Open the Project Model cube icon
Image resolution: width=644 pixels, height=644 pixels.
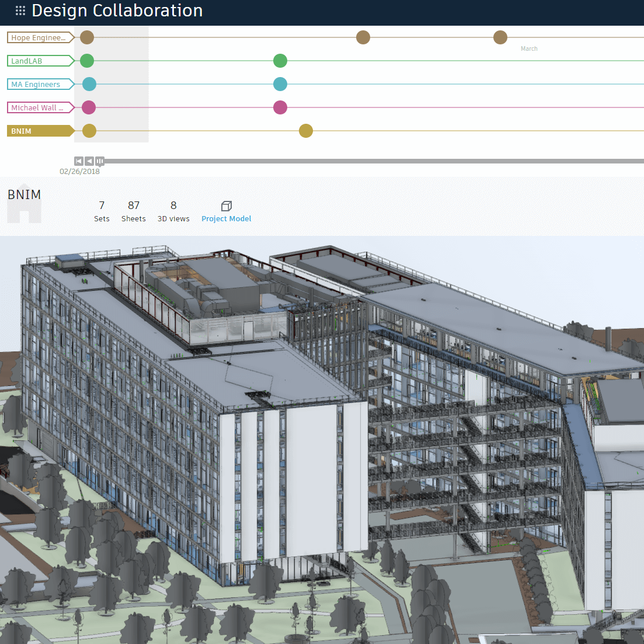pos(226,207)
